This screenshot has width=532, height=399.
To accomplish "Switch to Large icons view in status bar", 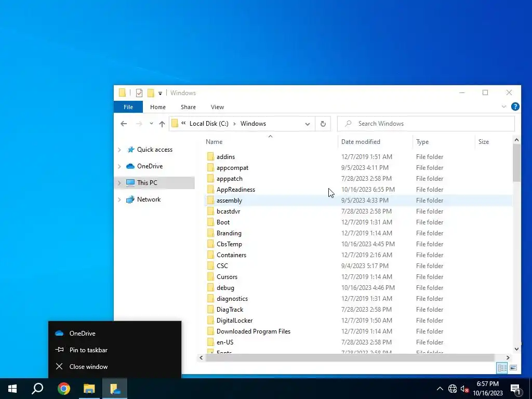I will [x=513, y=368].
